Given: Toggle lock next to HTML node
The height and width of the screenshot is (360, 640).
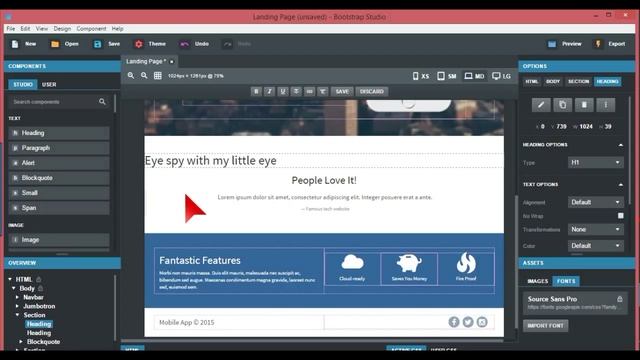Looking at the screenshot, I should tap(39, 279).
